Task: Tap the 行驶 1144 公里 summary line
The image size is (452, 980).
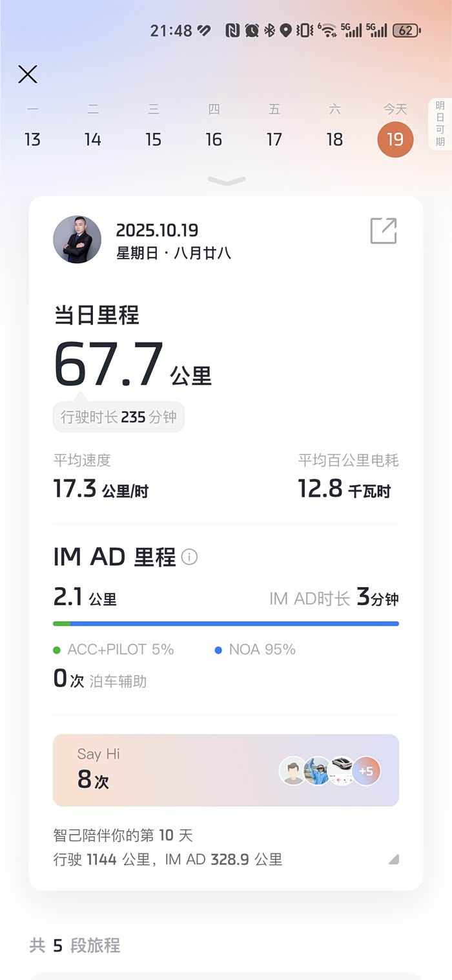Action: (x=168, y=859)
